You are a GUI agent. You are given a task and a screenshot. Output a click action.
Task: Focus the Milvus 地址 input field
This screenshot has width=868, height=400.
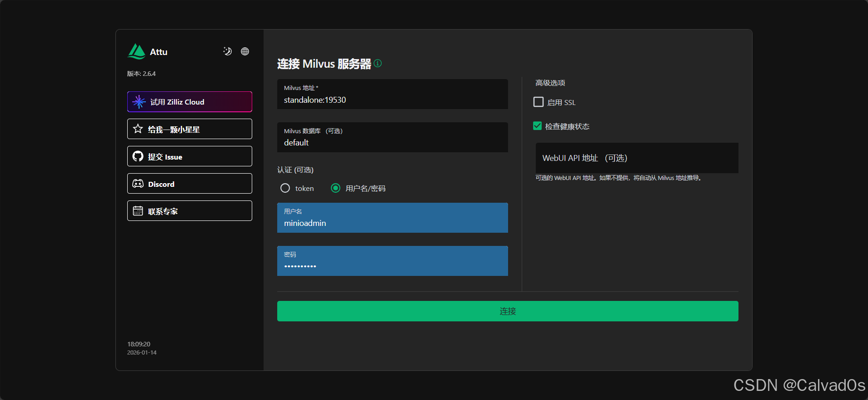(393, 94)
